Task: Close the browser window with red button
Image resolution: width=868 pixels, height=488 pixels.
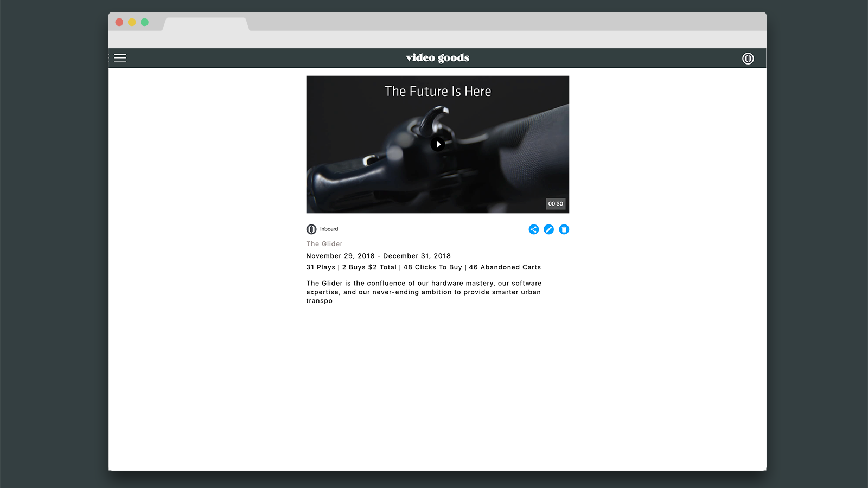Action: (x=119, y=22)
